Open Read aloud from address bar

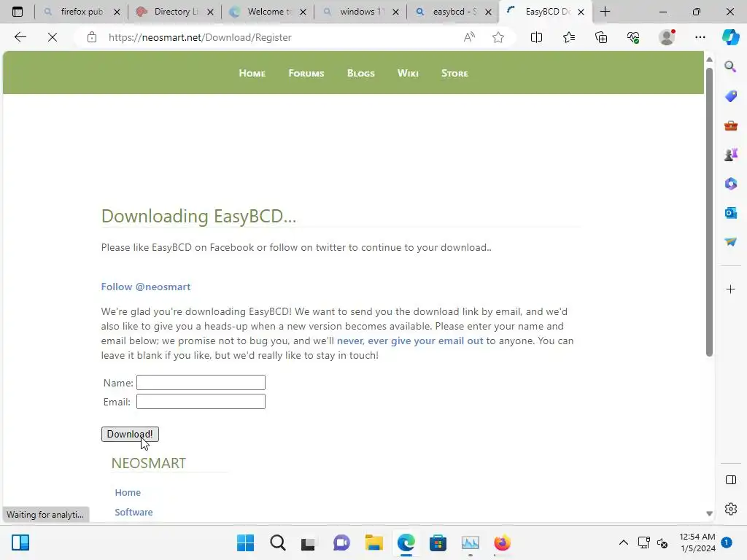469,37
